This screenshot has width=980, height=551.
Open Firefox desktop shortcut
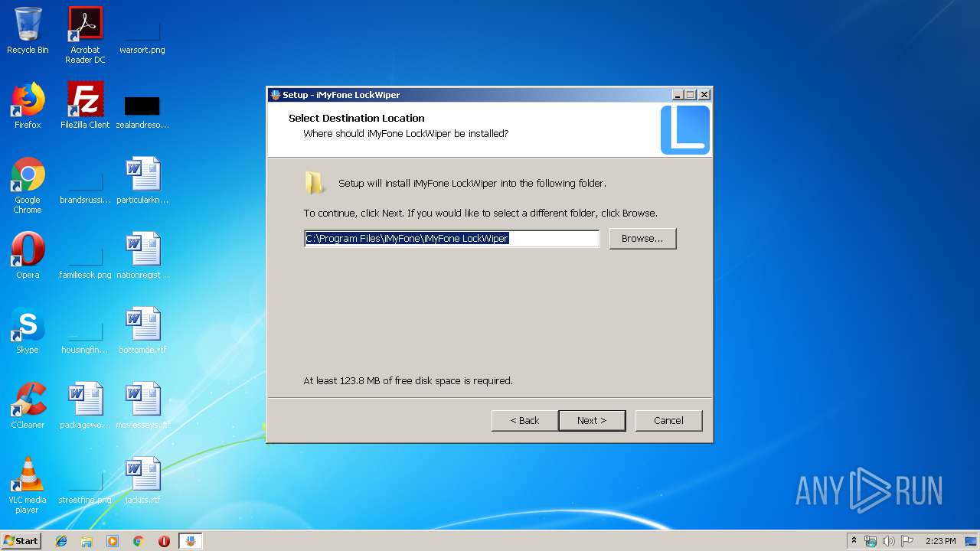(28, 106)
